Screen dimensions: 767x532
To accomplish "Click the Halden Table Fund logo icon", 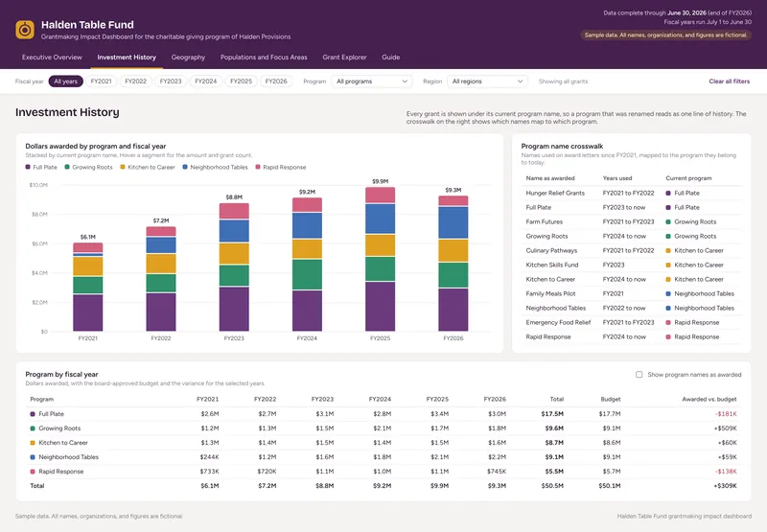I will pos(25,30).
